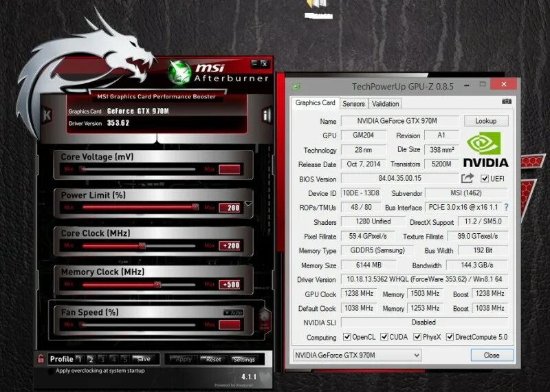
Task: Click the Driver Version field in GPU-Z
Action: (424, 279)
